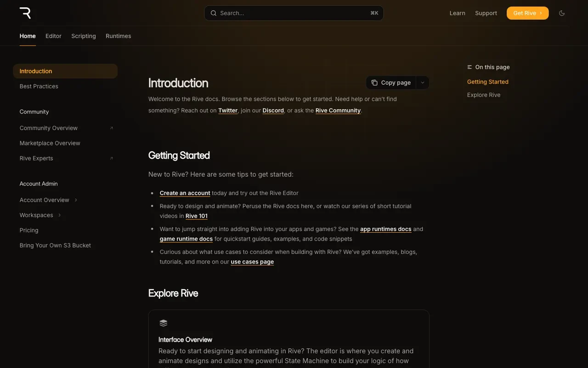Screen dimensions: 588x368
Task: Open the Scripting tab
Action: tap(84, 36)
